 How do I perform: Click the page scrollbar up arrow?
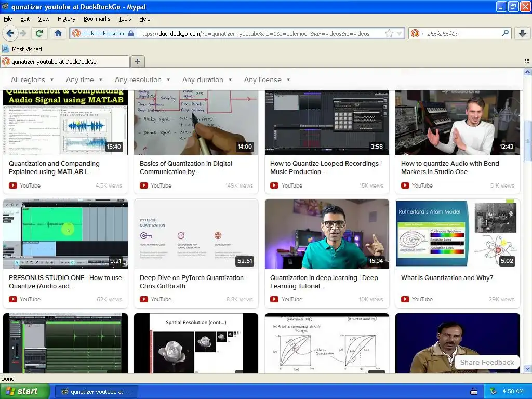pos(527,72)
